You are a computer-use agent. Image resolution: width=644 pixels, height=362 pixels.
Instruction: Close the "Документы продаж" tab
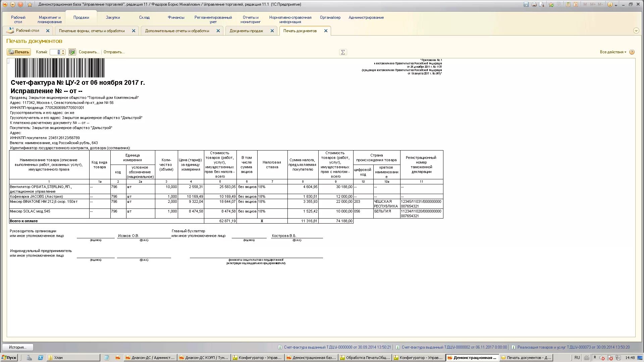pos(272,31)
